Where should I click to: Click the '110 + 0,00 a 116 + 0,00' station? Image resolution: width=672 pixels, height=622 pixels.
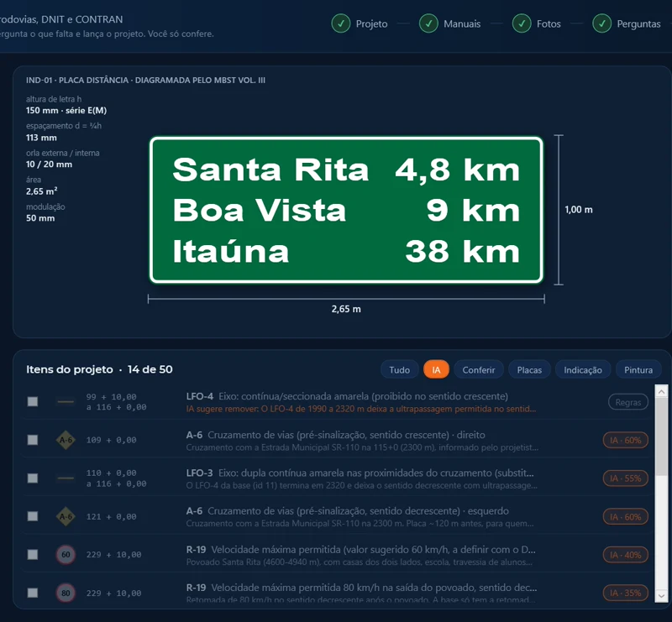pyautogui.click(x=116, y=478)
